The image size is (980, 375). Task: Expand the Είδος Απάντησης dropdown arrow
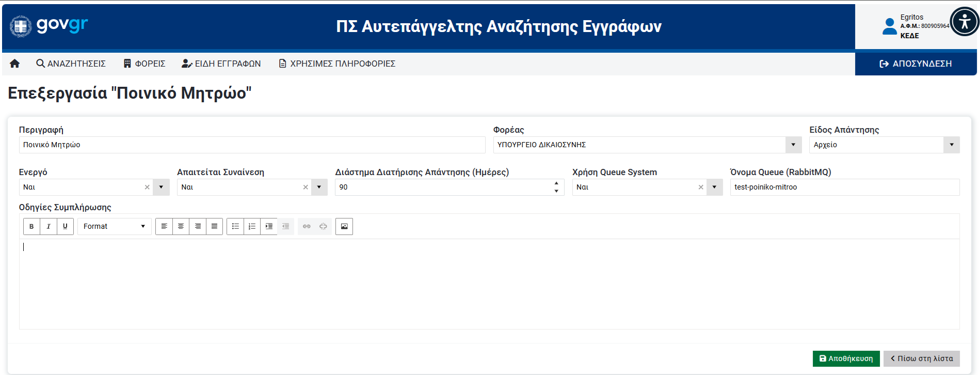pyautogui.click(x=951, y=145)
